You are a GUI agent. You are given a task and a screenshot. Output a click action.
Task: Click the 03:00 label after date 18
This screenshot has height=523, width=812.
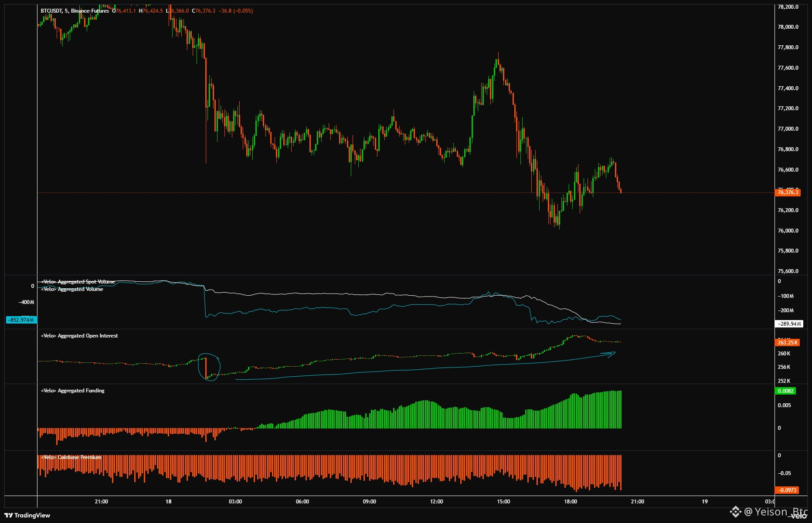(x=235, y=502)
